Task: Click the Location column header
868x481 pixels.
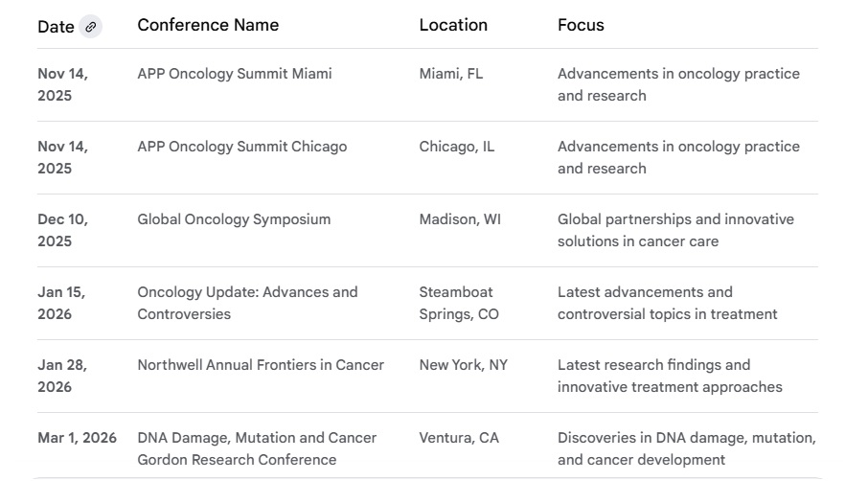Action: pos(453,25)
